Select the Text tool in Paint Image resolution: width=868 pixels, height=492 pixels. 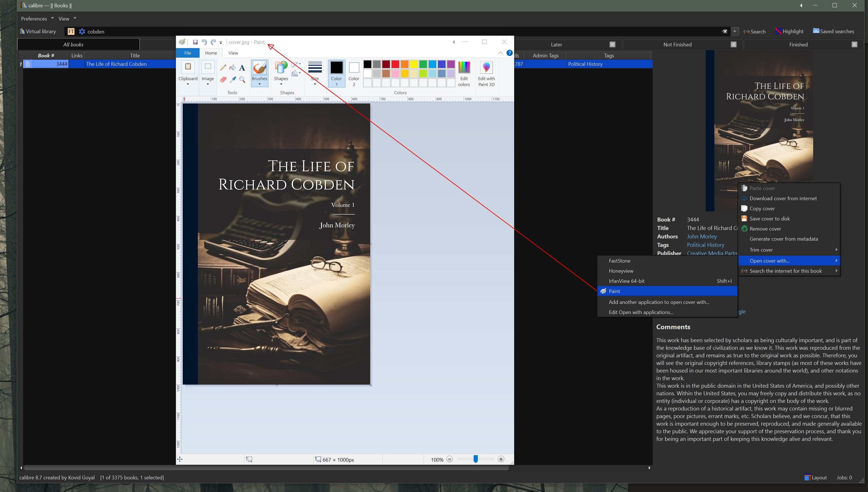242,68
